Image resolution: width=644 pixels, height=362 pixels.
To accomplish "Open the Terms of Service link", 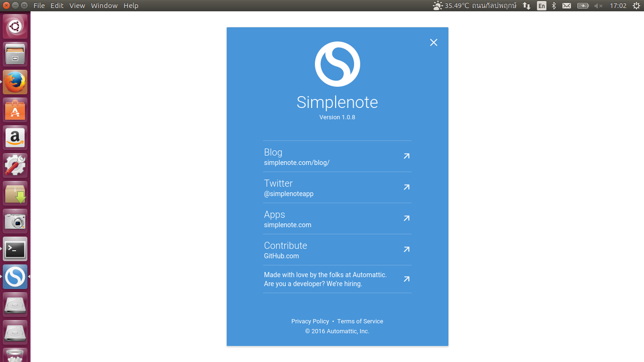I will [360, 321].
